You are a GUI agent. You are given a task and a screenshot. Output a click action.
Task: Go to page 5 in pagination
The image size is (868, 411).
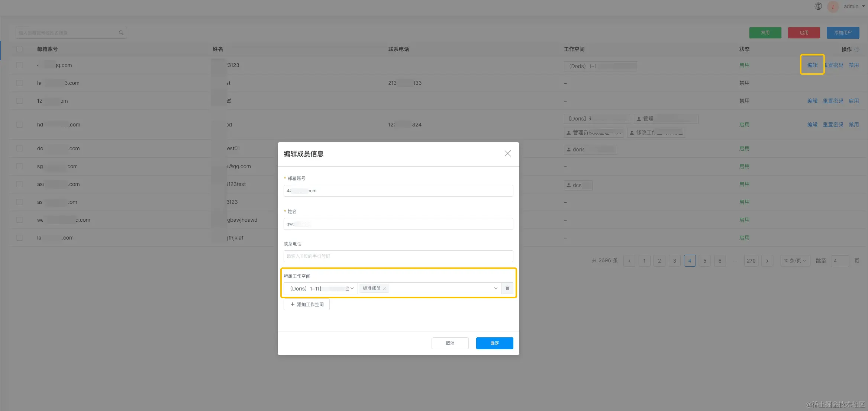(704, 261)
